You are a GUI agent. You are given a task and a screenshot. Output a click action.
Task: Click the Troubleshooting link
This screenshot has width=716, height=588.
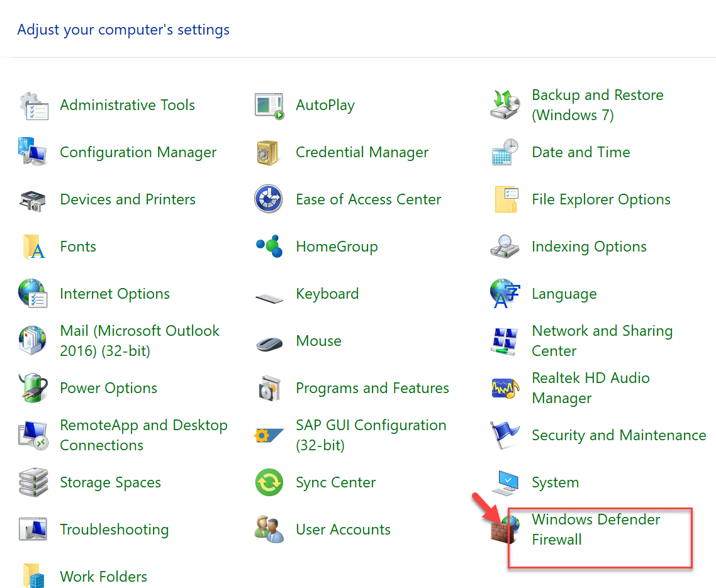[114, 530]
